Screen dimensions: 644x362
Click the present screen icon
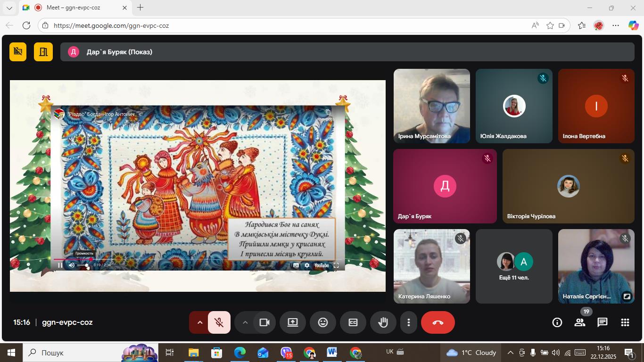tap(293, 322)
